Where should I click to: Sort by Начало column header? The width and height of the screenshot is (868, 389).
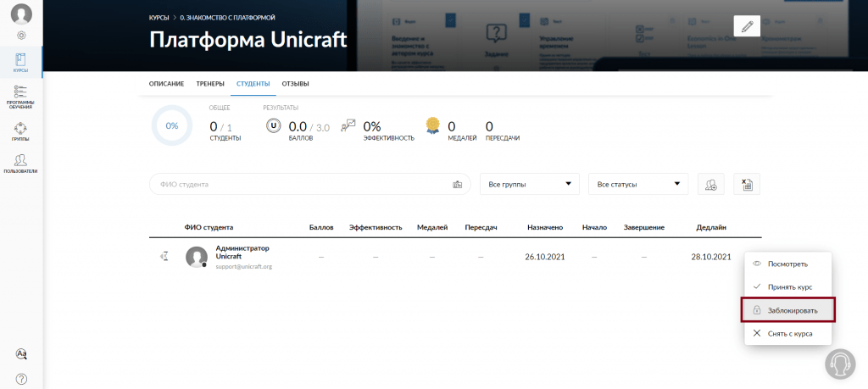(594, 227)
